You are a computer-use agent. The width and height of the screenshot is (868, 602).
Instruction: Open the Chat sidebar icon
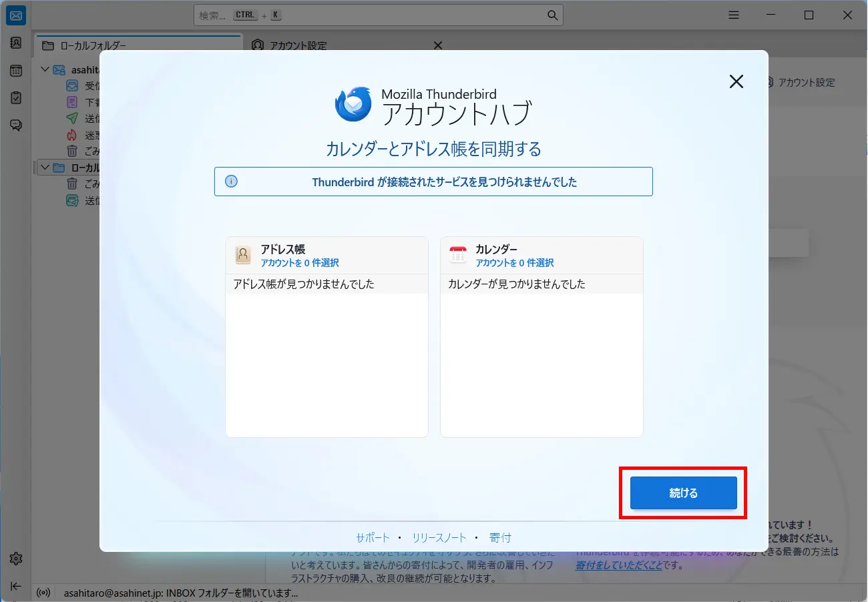pyautogui.click(x=15, y=125)
